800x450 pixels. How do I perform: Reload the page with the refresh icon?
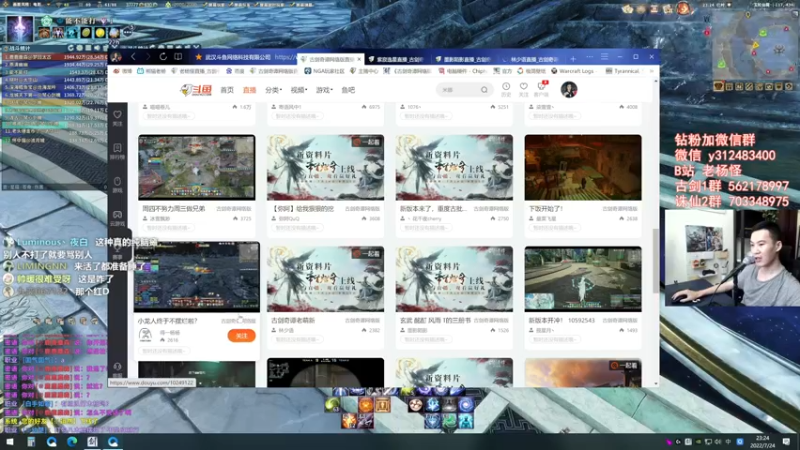(163, 57)
